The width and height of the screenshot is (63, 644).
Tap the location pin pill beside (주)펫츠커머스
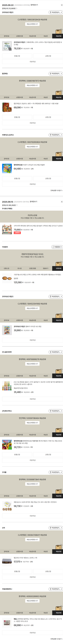click(55, 411)
